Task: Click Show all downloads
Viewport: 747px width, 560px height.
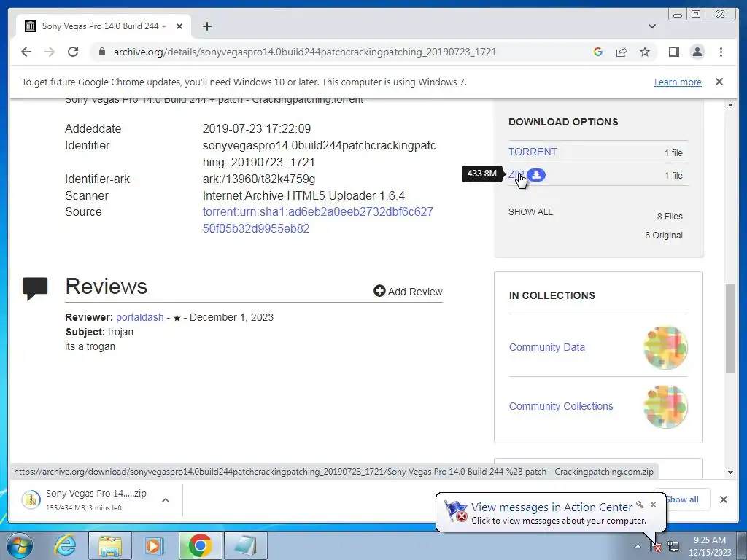Action: click(x=682, y=499)
